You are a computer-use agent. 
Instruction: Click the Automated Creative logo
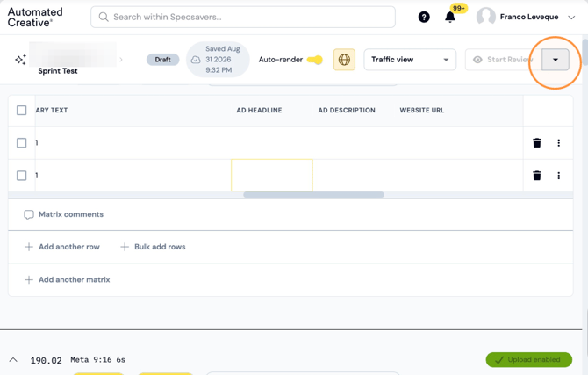(x=35, y=18)
